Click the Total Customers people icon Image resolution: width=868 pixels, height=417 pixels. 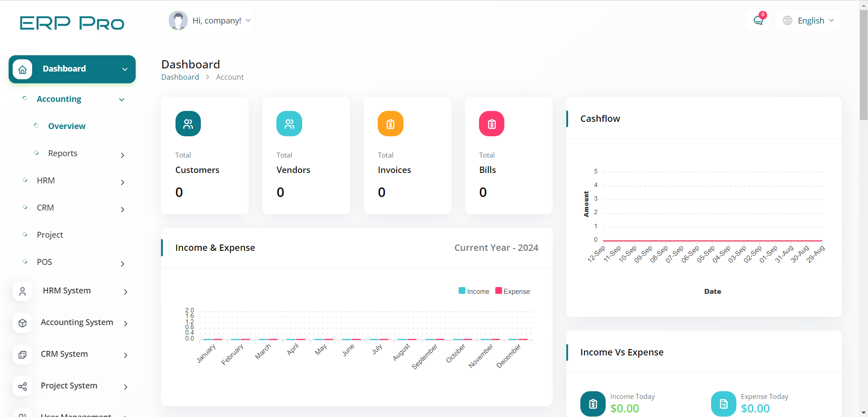188,124
